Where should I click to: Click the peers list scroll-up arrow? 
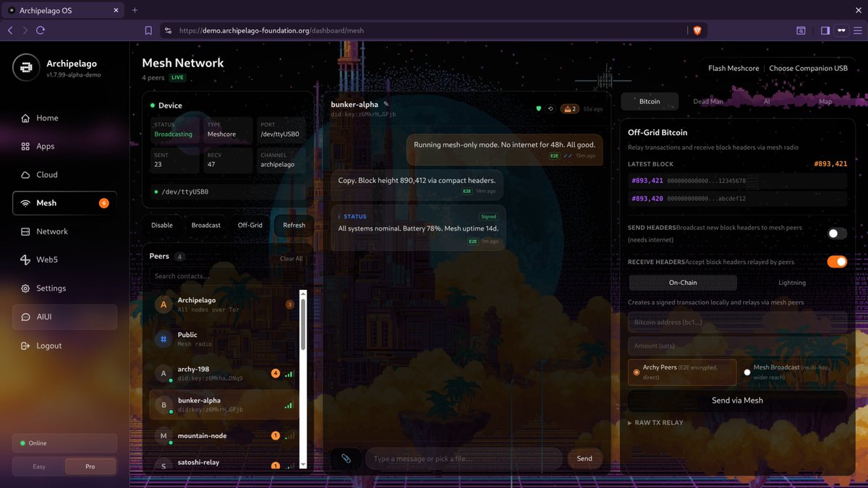pos(303,294)
